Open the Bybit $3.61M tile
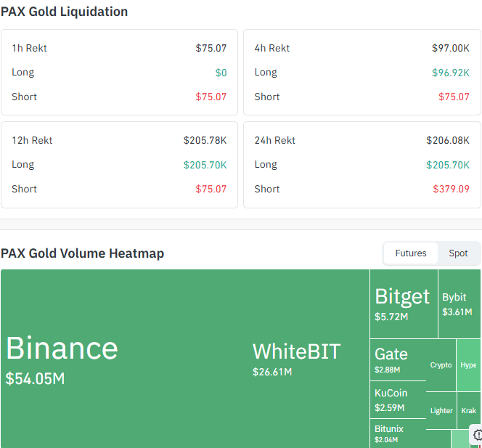 point(459,304)
